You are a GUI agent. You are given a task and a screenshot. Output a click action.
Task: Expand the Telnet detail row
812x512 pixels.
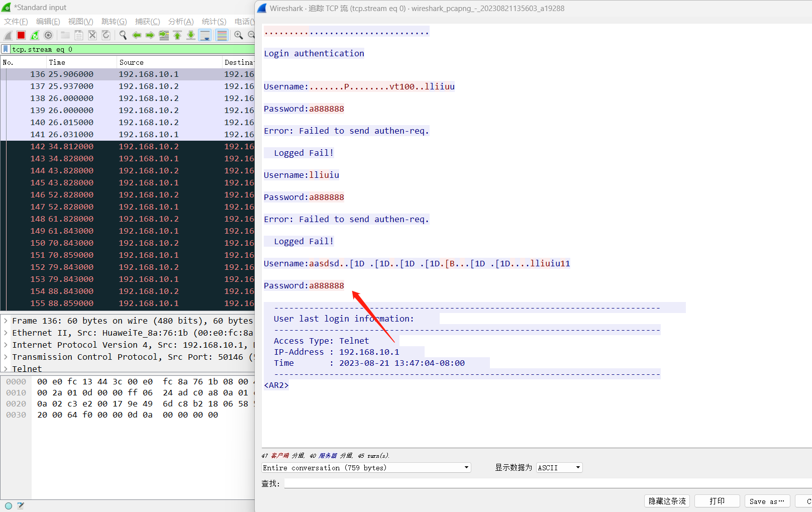(x=6, y=369)
